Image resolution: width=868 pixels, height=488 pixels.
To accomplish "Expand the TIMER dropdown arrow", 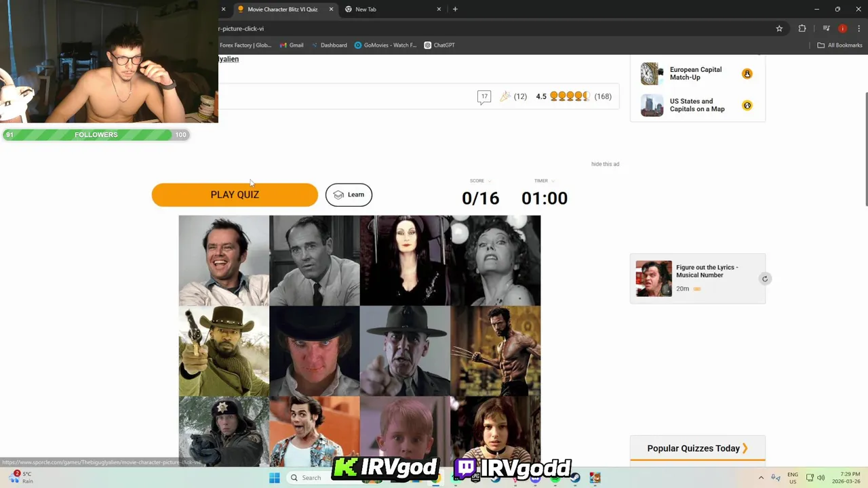I will (x=553, y=181).
